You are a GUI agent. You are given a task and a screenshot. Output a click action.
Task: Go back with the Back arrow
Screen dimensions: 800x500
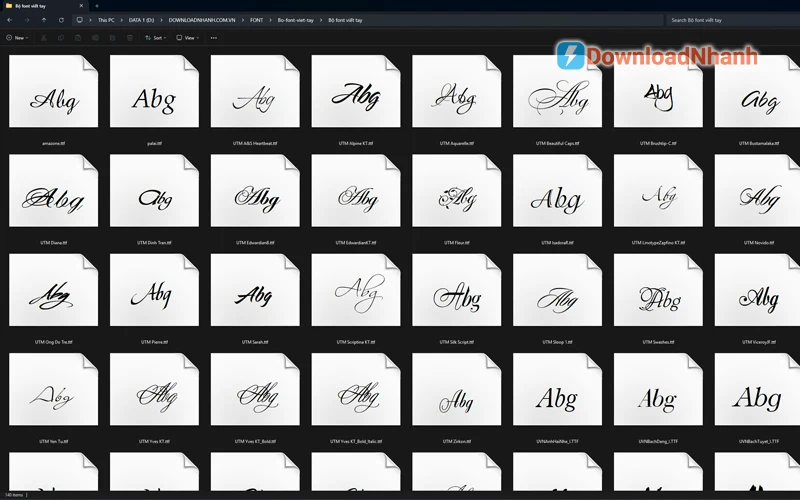10,20
